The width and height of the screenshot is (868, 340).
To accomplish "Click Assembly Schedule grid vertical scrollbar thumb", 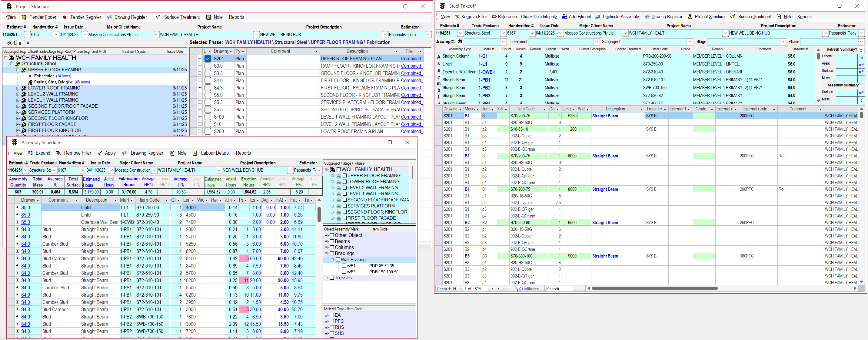I will (319, 214).
